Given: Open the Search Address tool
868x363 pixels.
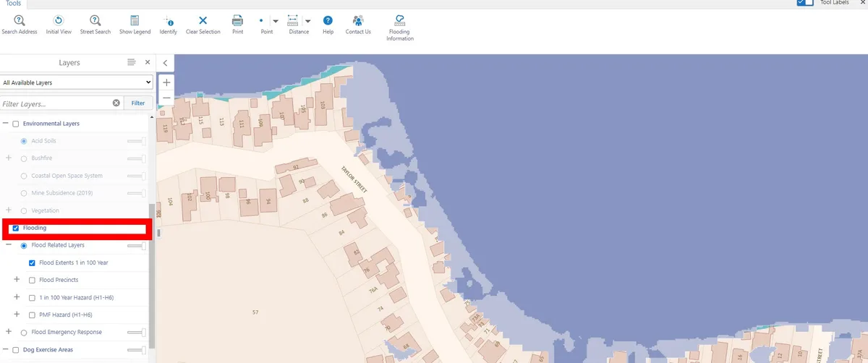Looking at the screenshot, I should [20, 25].
